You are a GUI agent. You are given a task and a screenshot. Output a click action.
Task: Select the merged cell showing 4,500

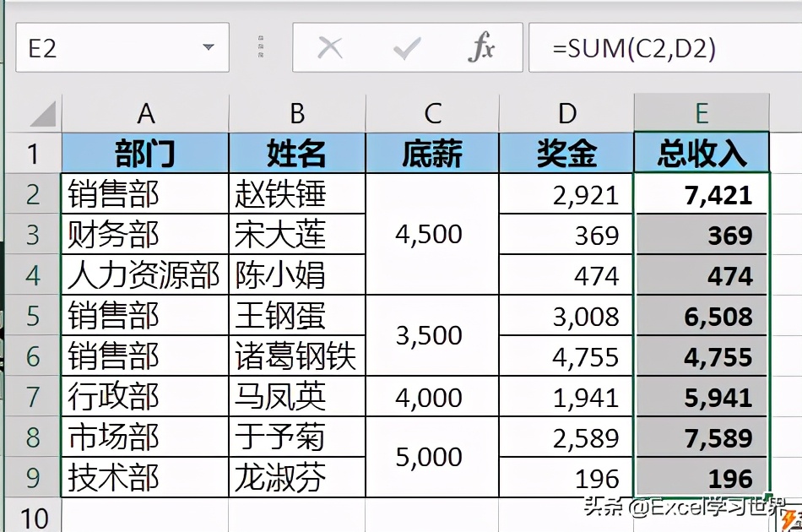pyautogui.click(x=432, y=234)
